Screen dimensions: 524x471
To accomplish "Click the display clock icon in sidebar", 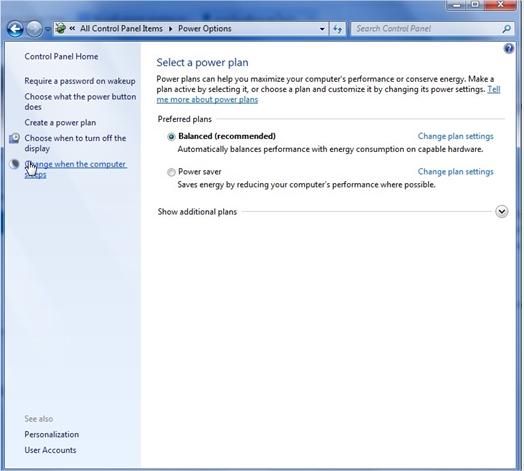I will click(x=14, y=138).
